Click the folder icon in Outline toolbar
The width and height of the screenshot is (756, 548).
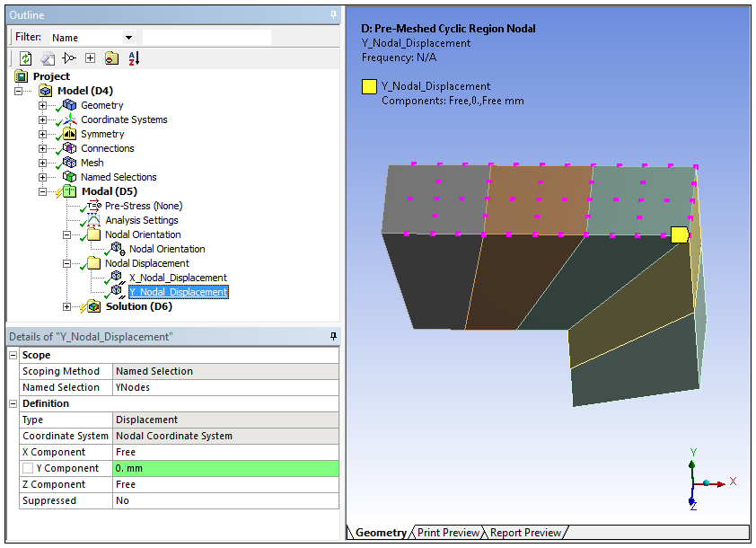coord(110,58)
